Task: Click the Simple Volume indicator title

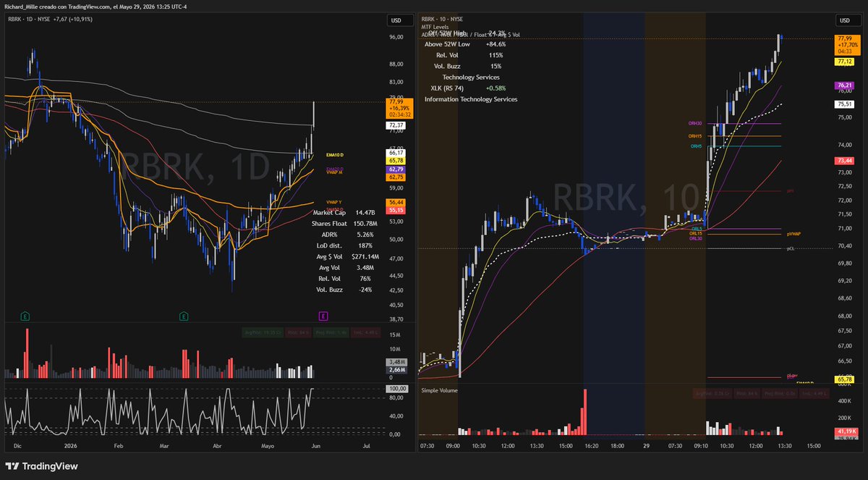Action: coord(440,390)
